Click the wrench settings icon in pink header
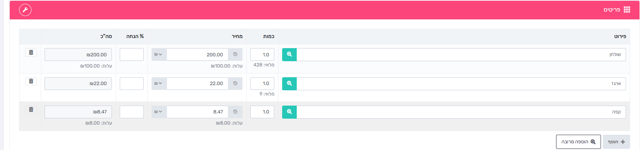The image size is (644, 150). (25, 10)
